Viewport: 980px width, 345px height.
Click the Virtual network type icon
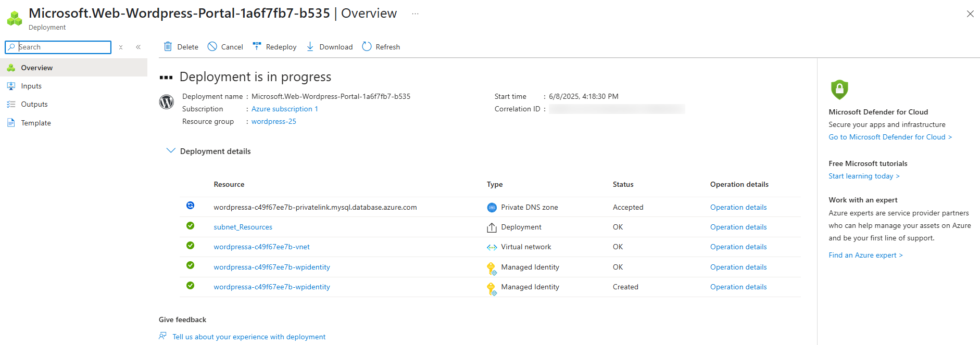(492, 247)
